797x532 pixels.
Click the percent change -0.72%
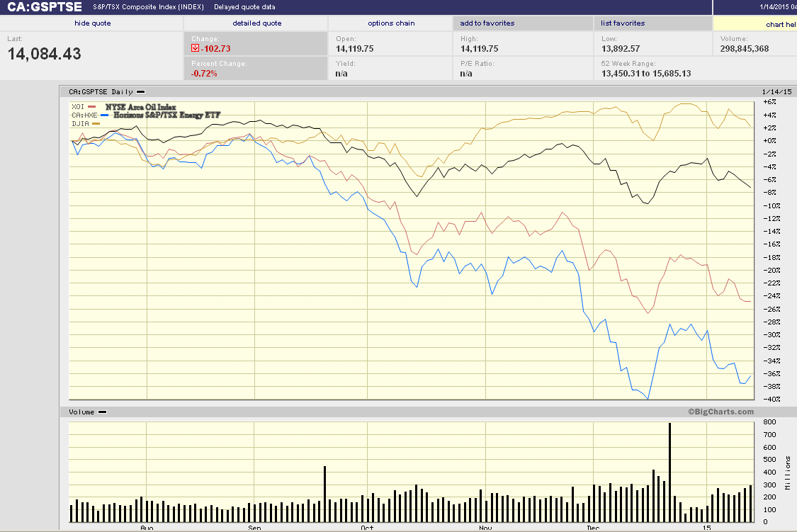204,74
